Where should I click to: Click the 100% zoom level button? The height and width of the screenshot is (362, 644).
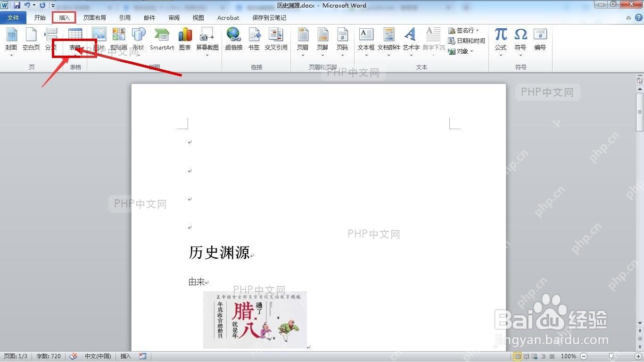pos(569,356)
